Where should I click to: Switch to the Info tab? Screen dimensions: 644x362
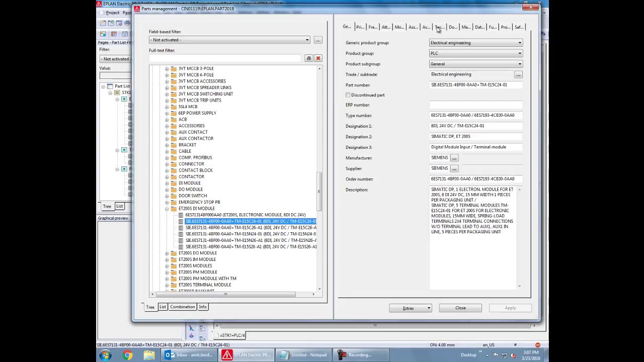click(202, 307)
